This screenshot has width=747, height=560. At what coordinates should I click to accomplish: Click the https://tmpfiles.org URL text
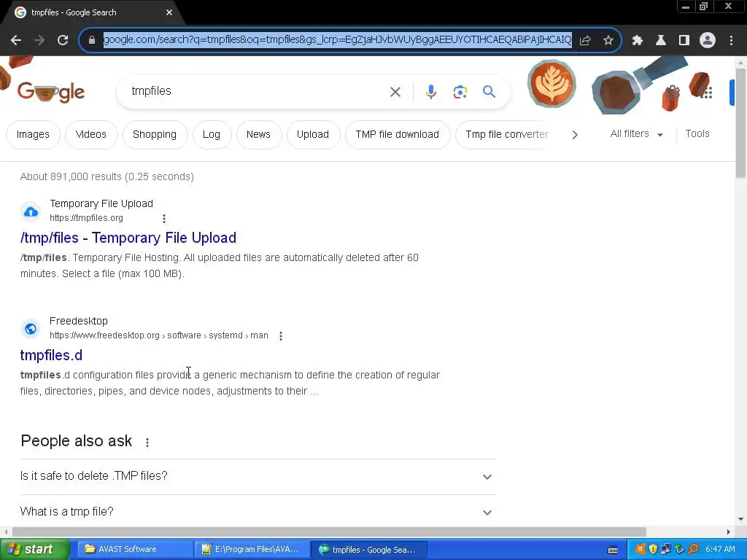[x=86, y=218]
